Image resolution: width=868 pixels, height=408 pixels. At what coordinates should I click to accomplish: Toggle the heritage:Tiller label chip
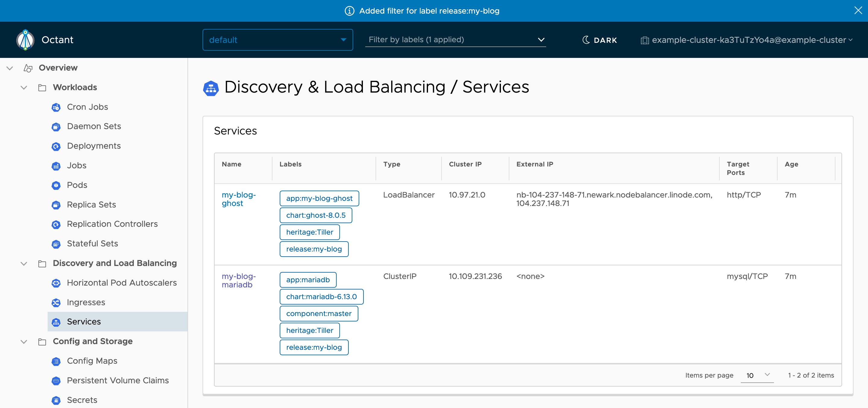pyautogui.click(x=309, y=232)
